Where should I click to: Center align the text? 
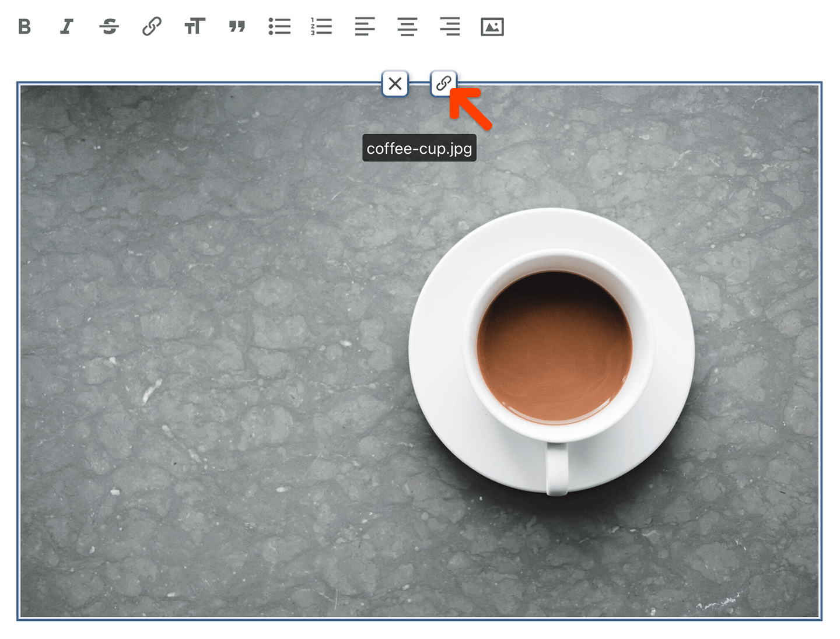point(407,27)
